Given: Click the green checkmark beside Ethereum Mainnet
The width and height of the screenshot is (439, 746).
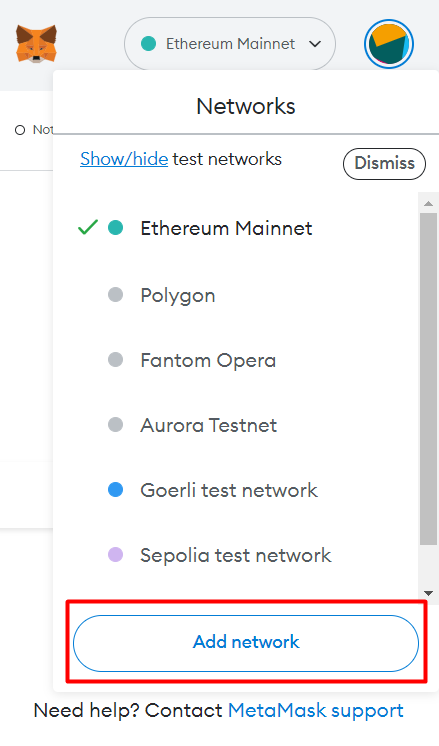Looking at the screenshot, I should click(88, 227).
